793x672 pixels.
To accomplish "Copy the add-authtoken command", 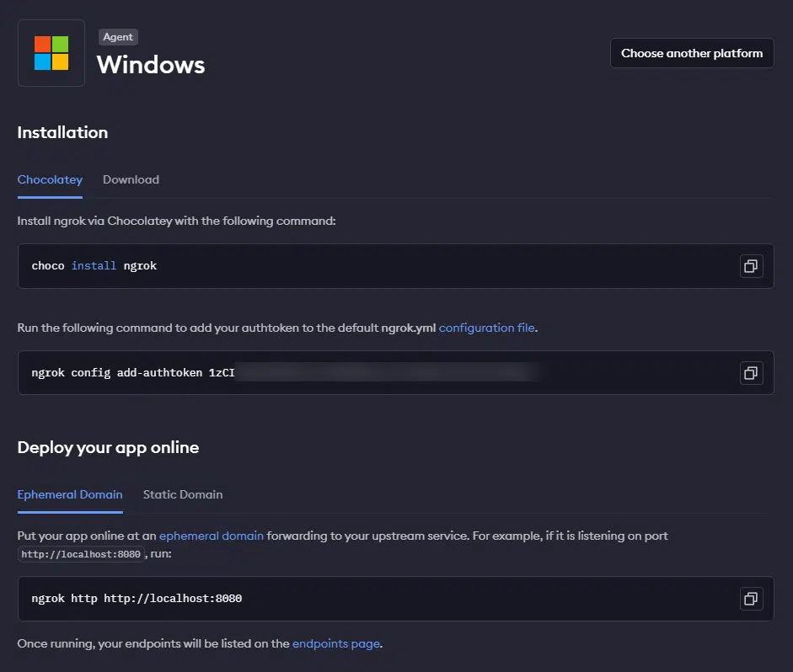I will tap(751, 373).
